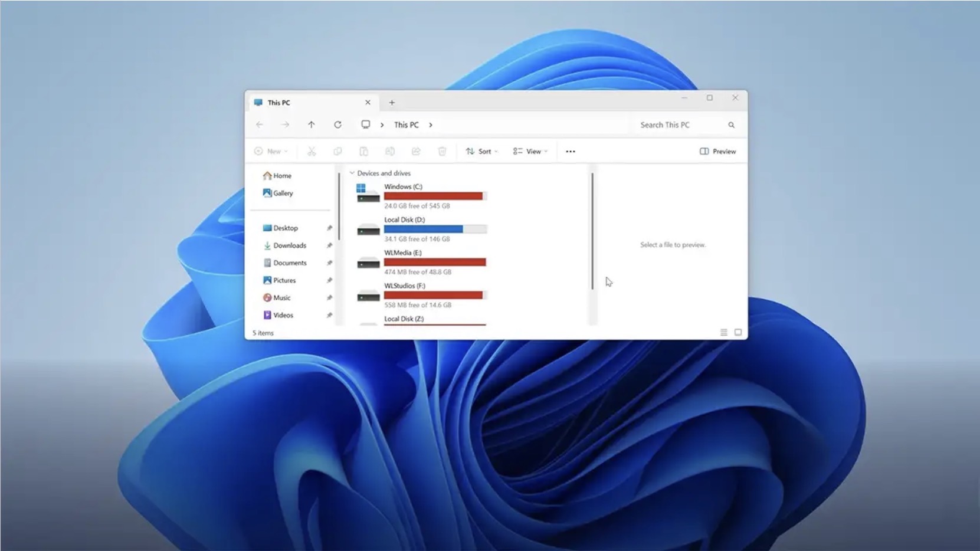The height and width of the screenshot is (551, 980).
Task: Select the Local Disk (D:) drive icon
Action: click(368, 229)
